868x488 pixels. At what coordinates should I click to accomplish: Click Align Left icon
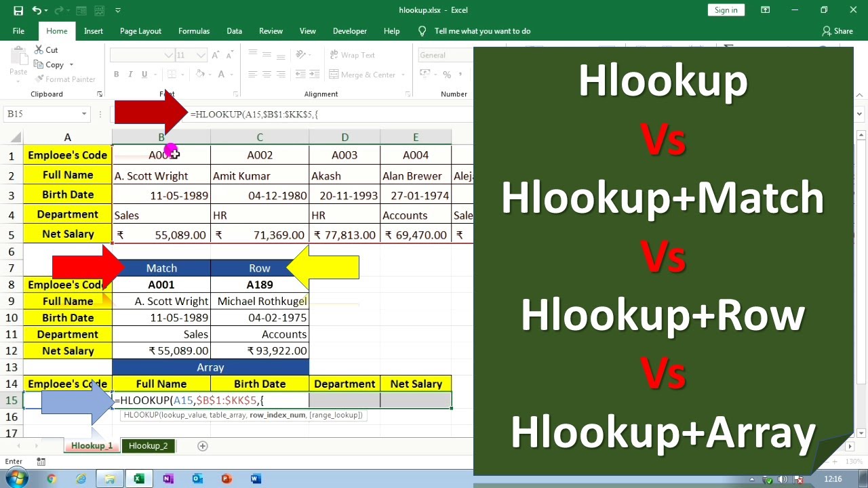point(252,75)
